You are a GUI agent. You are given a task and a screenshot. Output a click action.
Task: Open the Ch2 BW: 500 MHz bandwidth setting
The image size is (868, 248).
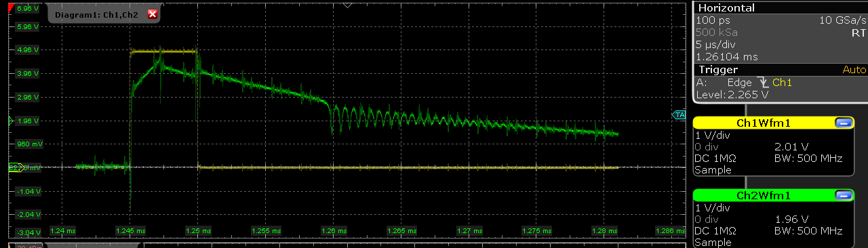click(x=808, y=231)
